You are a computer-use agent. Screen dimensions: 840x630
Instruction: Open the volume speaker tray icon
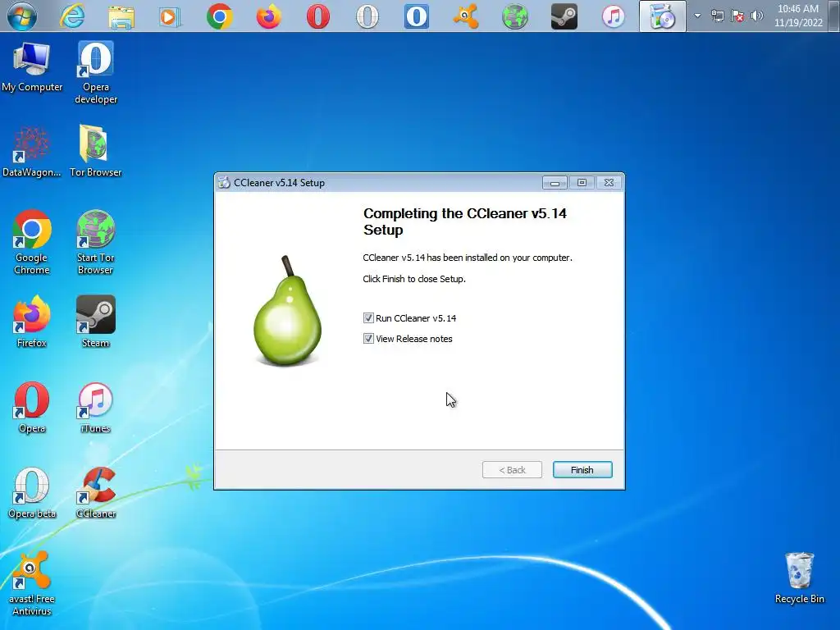(757, 16)
